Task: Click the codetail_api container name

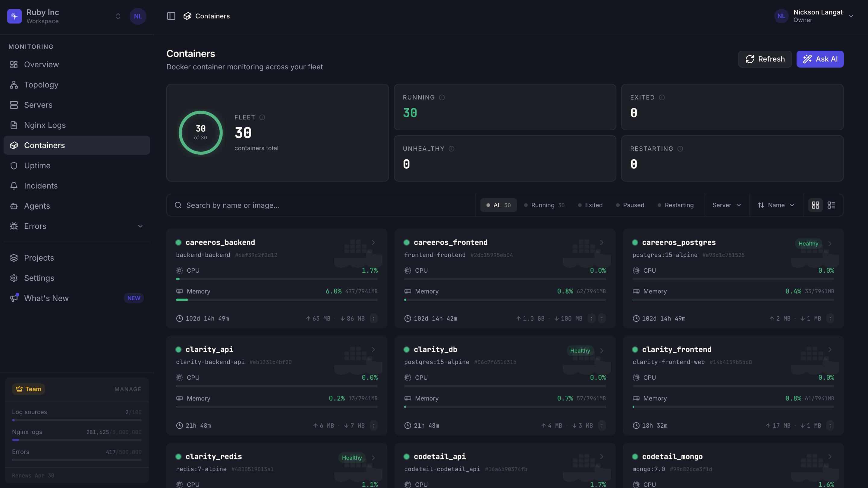Action: (x=440, y=457)
